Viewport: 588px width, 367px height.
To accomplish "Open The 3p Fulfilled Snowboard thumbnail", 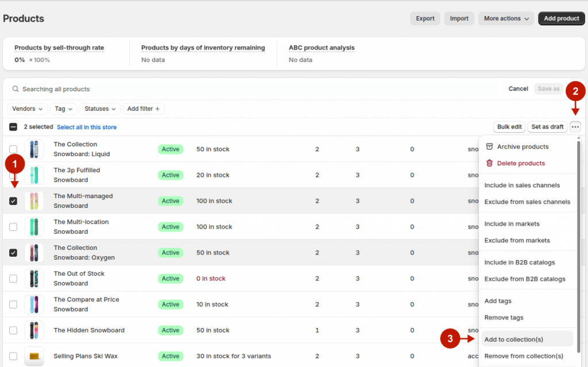I will 34,175.
